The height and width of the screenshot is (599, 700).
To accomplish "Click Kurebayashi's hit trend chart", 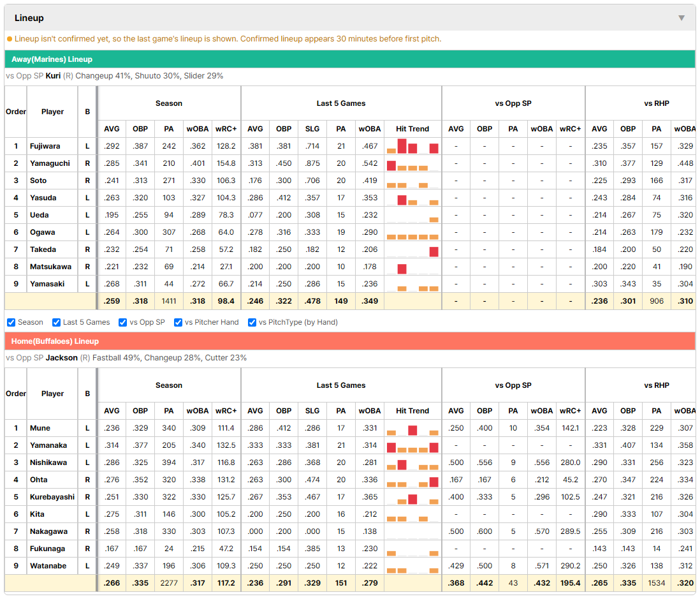I will (412, 497).
